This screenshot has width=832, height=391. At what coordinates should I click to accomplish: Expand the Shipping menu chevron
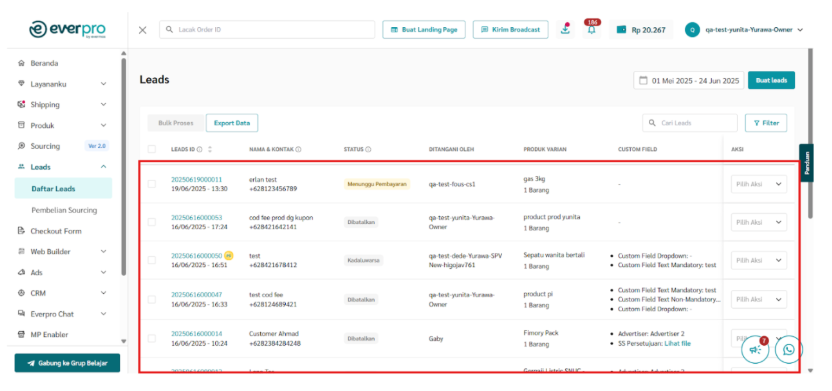pos(103,105)
